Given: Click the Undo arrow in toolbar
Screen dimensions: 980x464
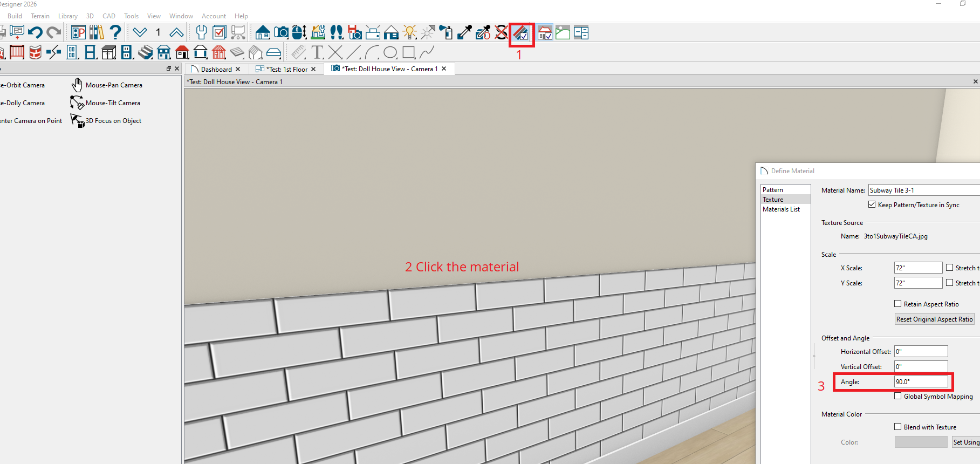Looking at the screenshot, I should click(35, 32).
